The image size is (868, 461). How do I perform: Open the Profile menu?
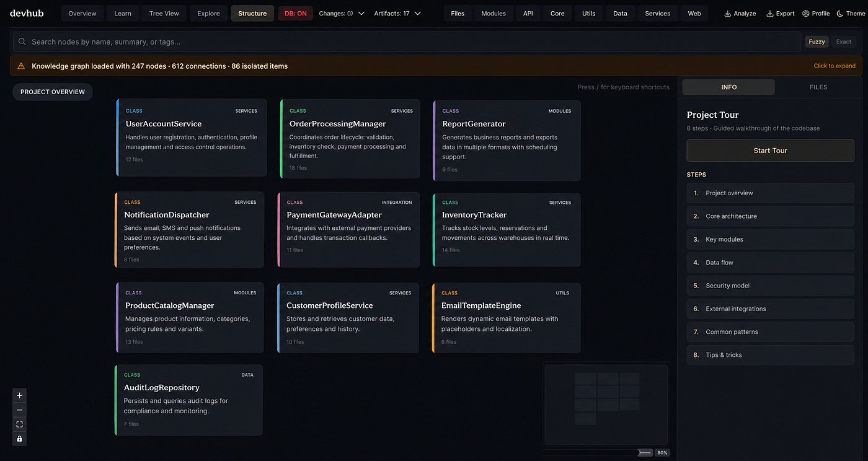click(x=816, y=13)
